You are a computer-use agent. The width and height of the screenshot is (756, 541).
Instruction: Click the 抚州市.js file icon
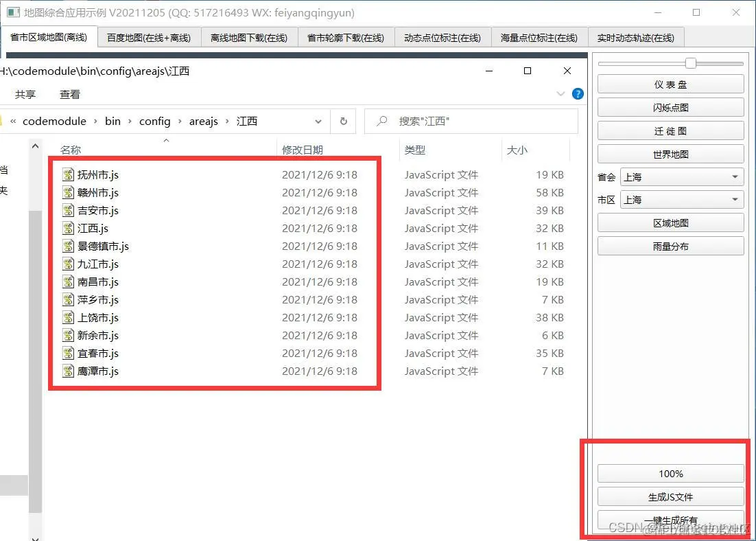(x=67, y=175)
